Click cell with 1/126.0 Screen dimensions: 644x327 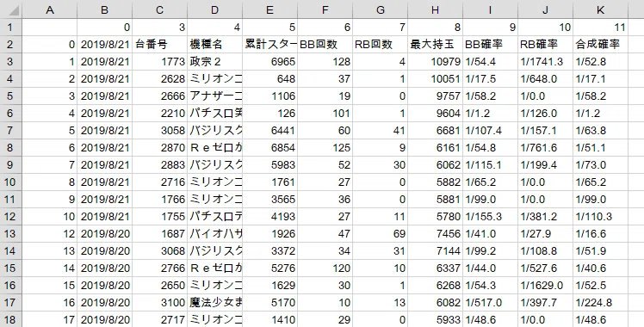click(x=545, y=114)
